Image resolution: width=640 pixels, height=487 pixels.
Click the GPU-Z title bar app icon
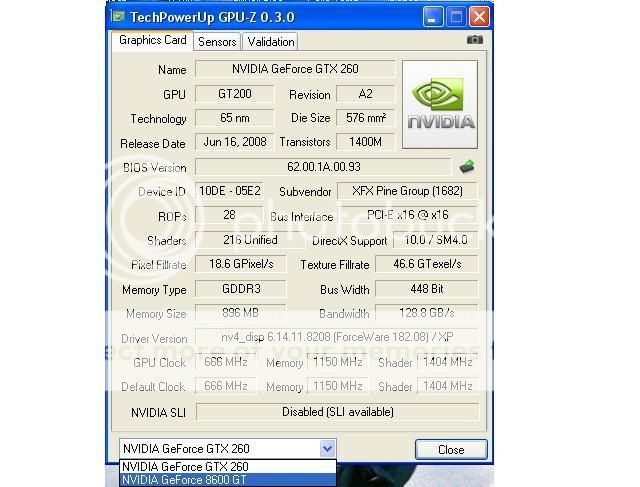(118, 17)
